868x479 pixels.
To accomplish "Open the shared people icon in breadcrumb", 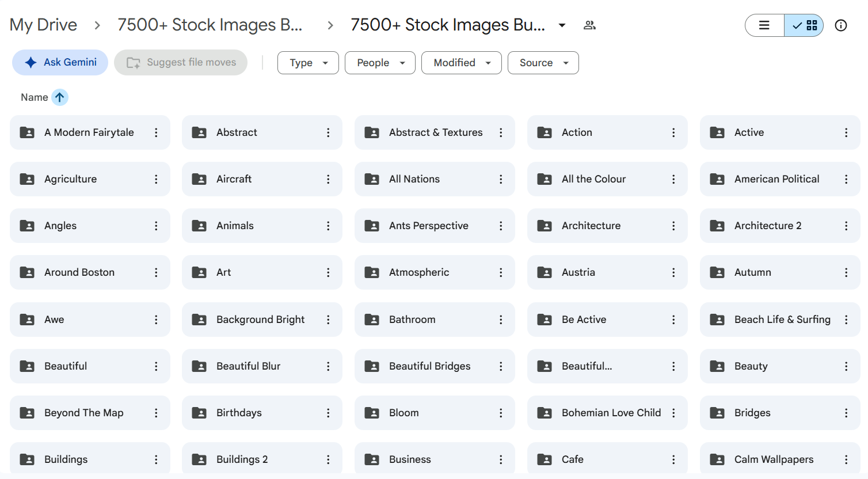I will click(589, 25).
